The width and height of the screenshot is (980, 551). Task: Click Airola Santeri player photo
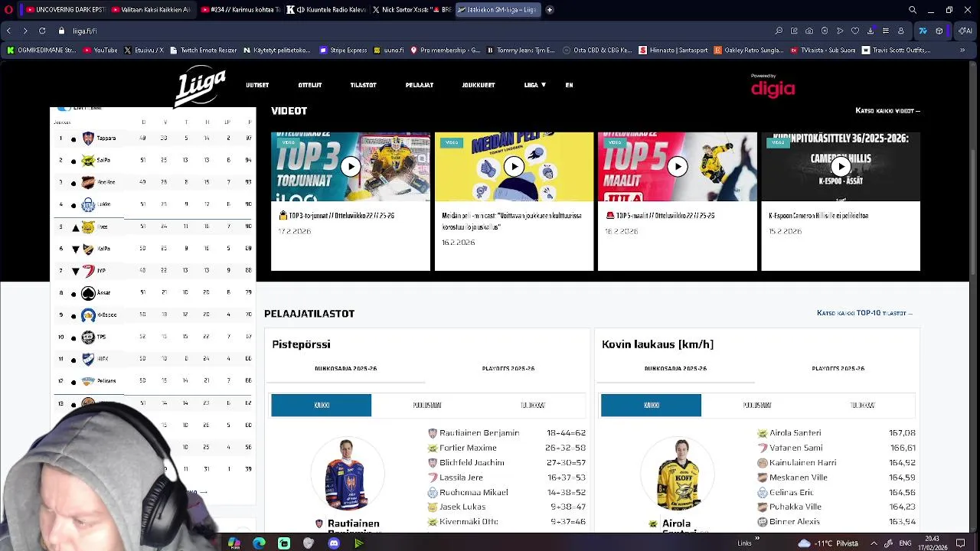[676, 475]
